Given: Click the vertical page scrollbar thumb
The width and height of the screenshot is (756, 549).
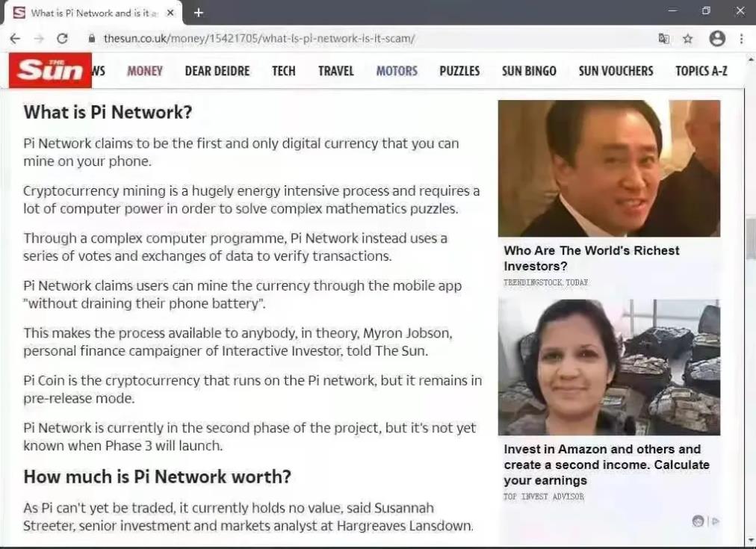Looking at the screenshot, I should (x=751, y=238).
